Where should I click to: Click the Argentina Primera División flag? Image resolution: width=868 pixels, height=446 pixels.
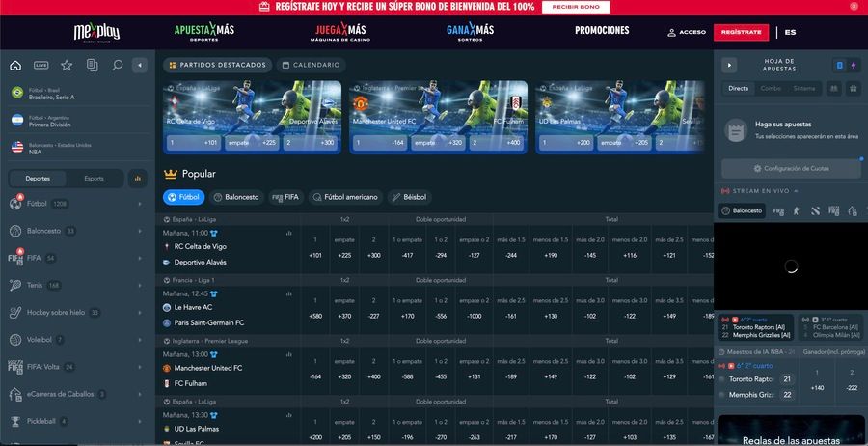click(17, 121)
